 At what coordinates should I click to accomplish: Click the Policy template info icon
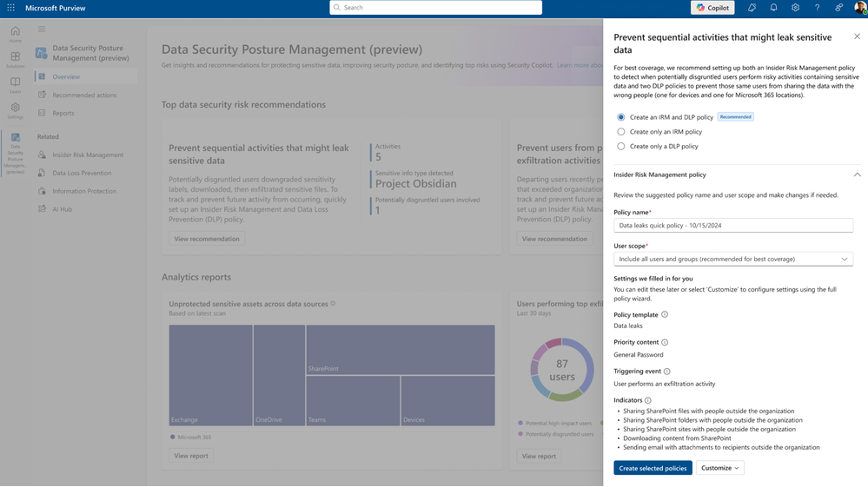[665, 314]
